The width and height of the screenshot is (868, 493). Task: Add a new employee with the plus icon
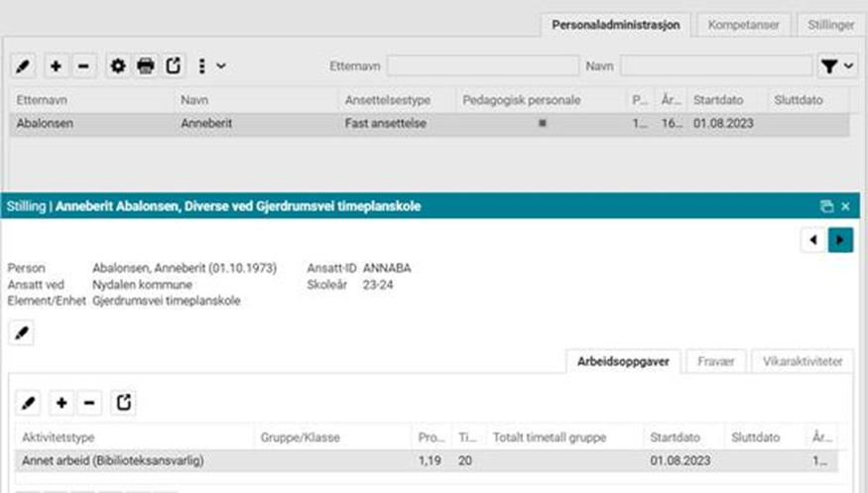[x=57, y=65]
